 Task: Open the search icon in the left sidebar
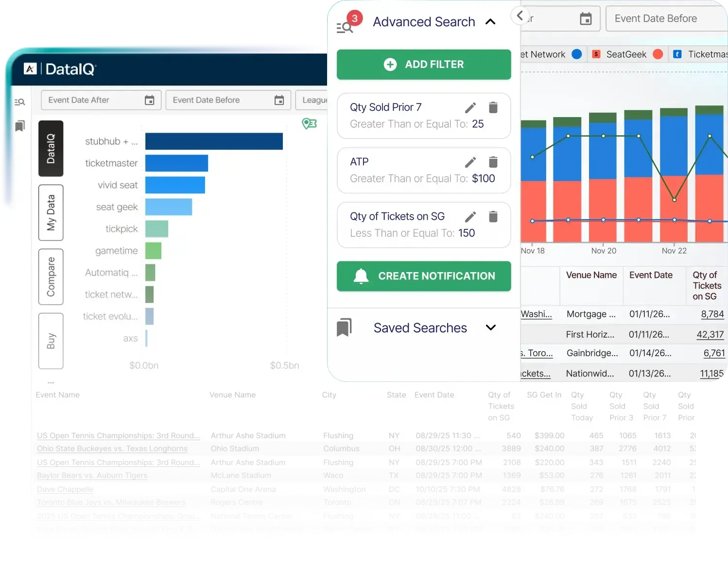click(19, 101)
